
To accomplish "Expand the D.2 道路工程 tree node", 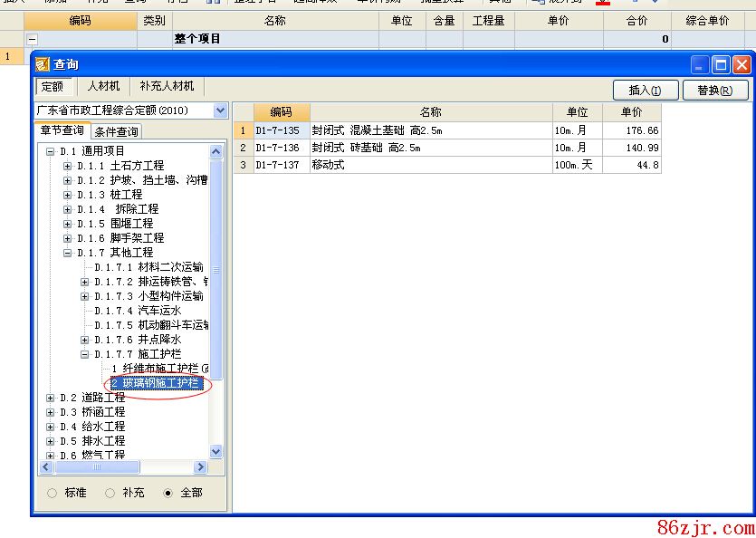I will 51,398.
